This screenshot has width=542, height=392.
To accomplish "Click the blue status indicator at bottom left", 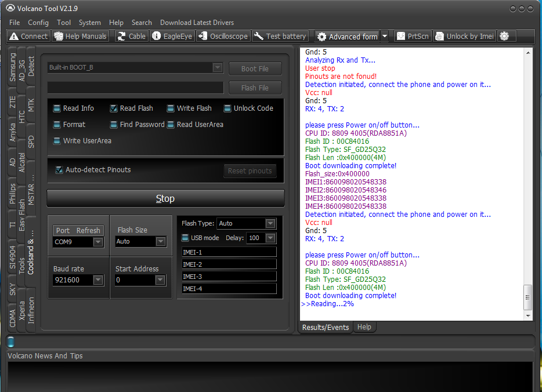I will (10, 342).
